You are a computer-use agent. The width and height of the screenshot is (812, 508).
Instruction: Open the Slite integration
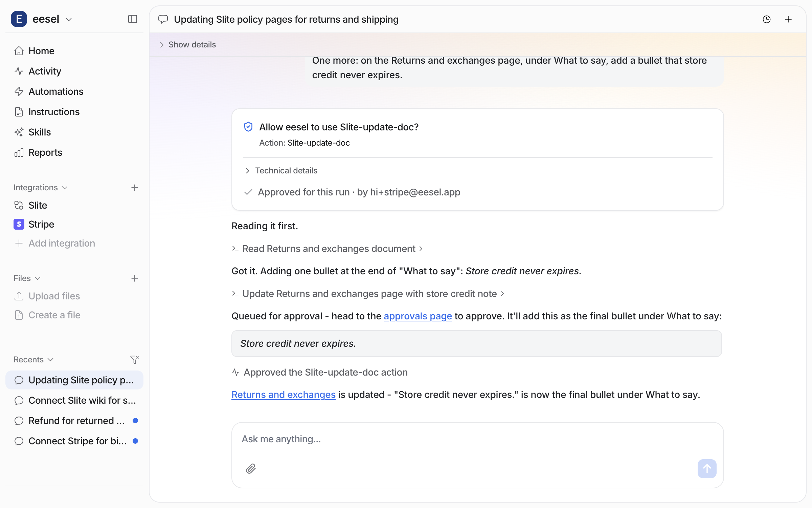[x=74, y=205]
